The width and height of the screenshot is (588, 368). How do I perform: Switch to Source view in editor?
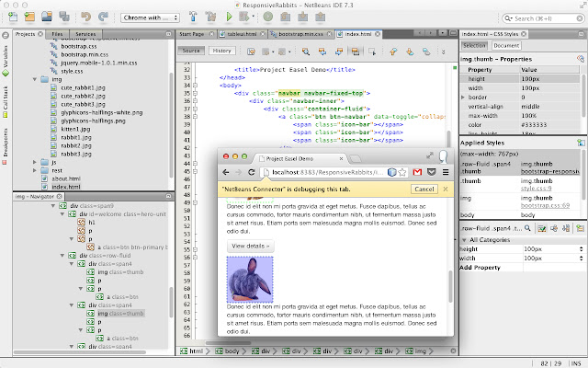pos(191,51)
